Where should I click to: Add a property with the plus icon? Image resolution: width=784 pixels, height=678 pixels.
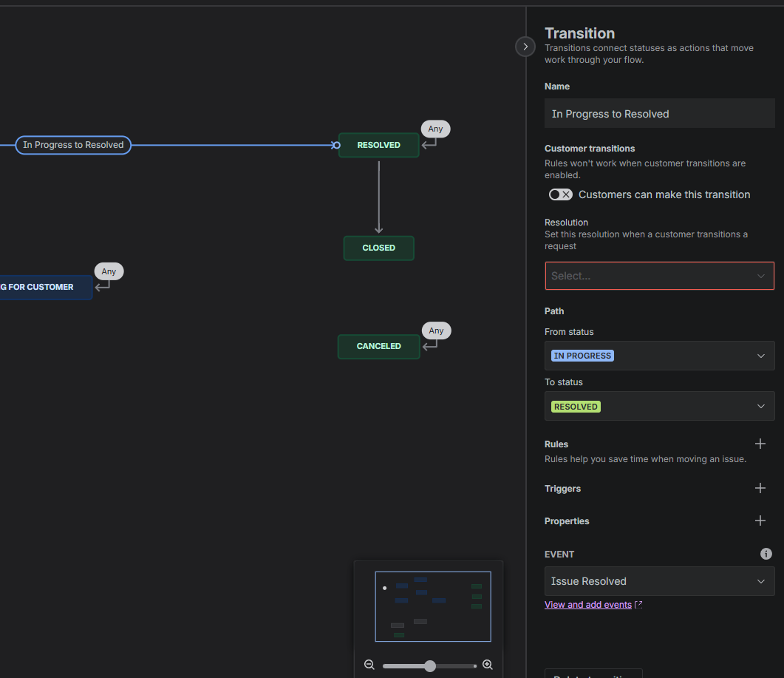tap(760, 521)
